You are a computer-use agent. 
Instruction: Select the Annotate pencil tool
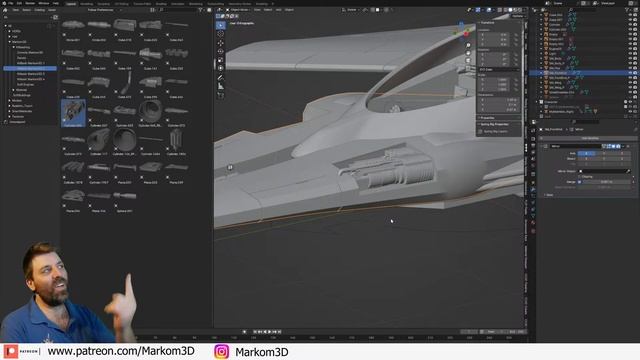point(221,78)
